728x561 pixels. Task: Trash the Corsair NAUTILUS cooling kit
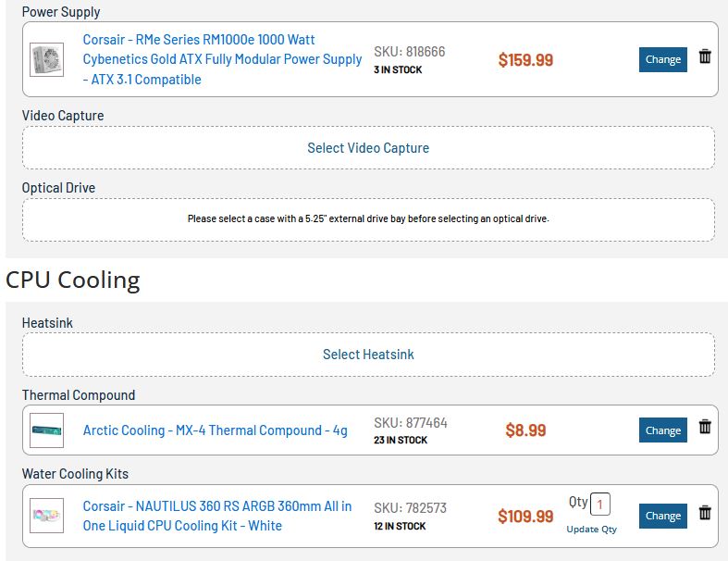(705, 513)
